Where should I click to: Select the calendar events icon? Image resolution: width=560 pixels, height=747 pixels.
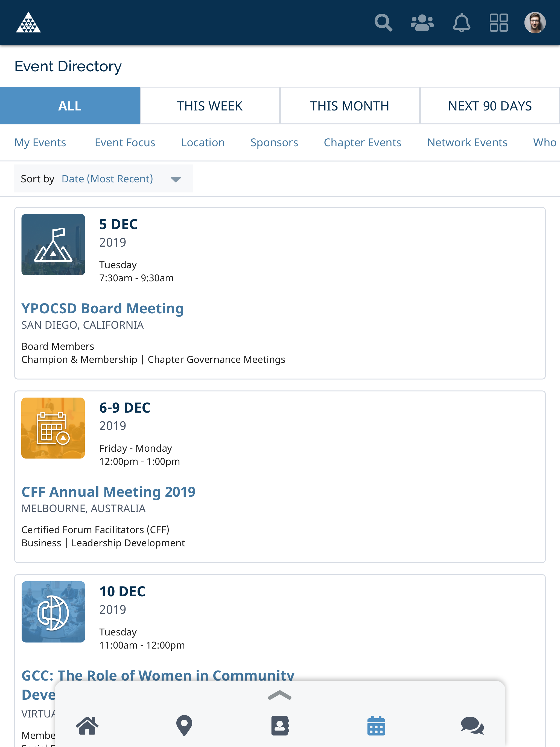376,725
